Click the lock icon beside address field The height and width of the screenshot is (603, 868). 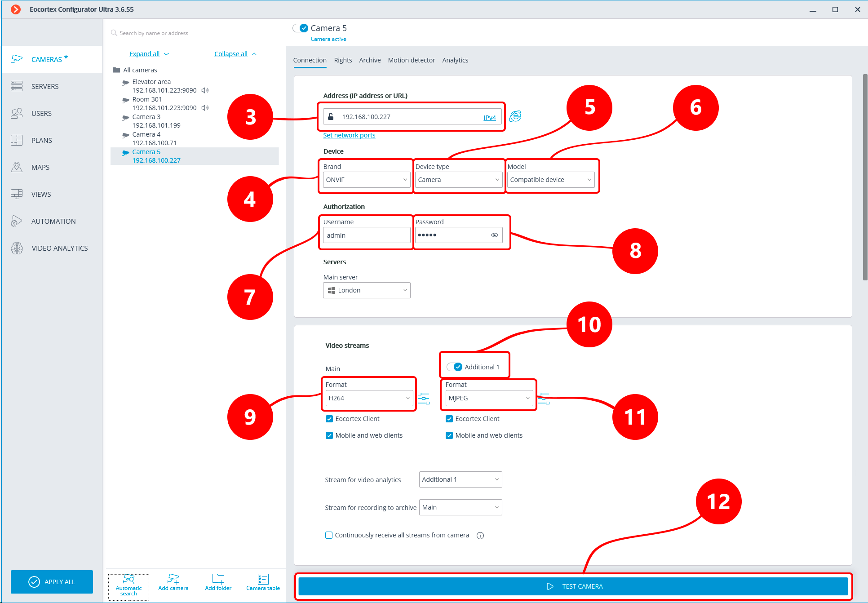(x=331, y=117)
